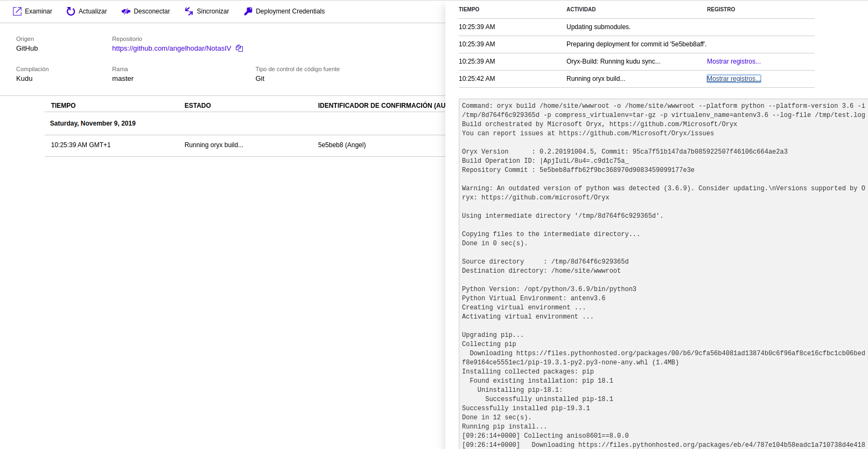Click the commit id 5e5beb8 (Angel)
The height and width of the screenshot is (449, 868).
click(x=342, y=145)
